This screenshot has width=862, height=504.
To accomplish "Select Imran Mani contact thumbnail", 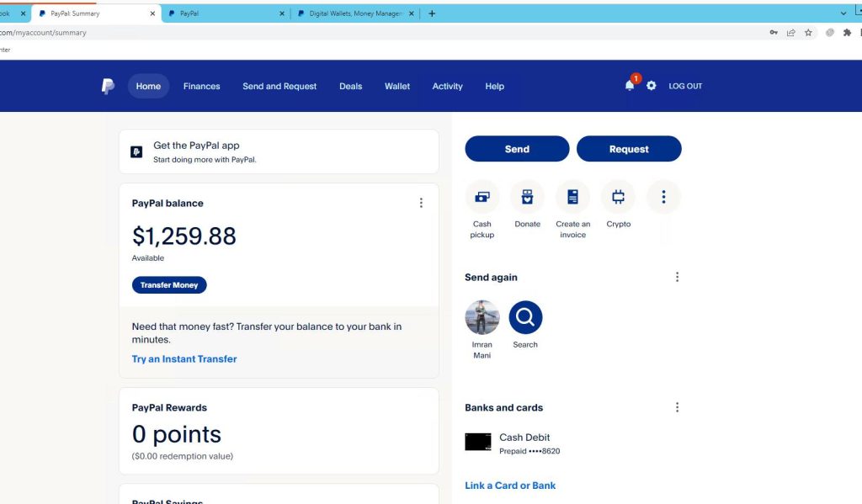I will 482,317.
